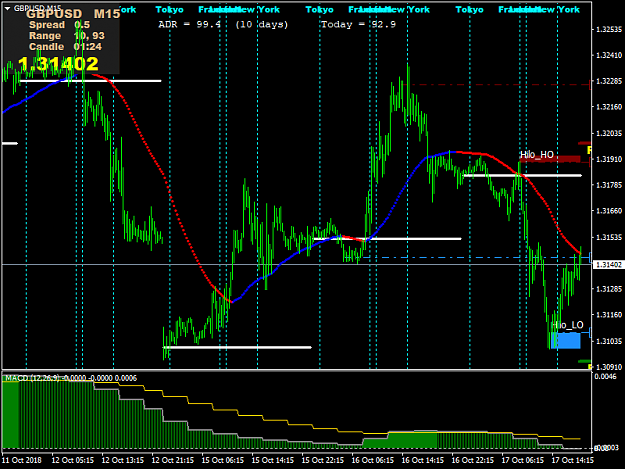
Task: Click the 1.31660 price axis value
Action: pyautogui.click(x=609, y=211)
